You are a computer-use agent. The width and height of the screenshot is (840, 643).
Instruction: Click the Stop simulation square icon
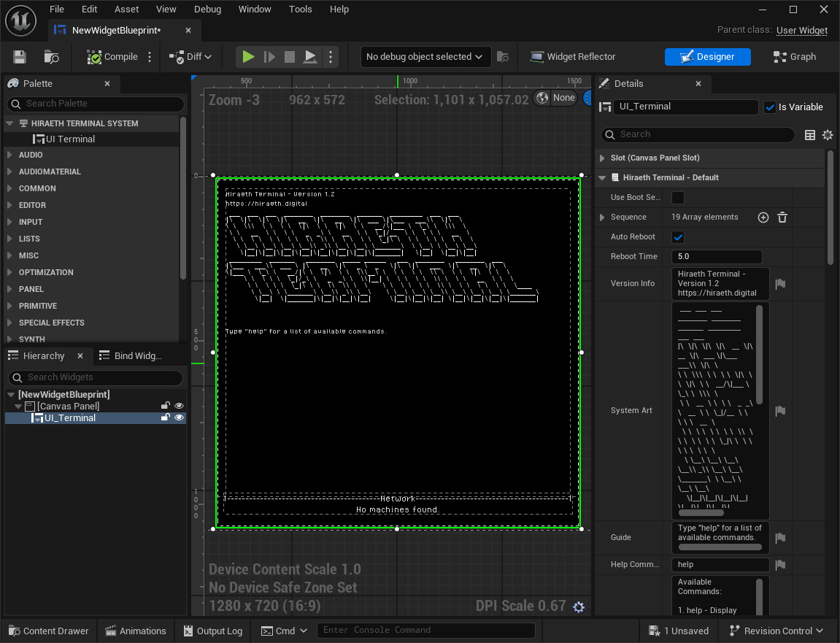tap(289, 57)
